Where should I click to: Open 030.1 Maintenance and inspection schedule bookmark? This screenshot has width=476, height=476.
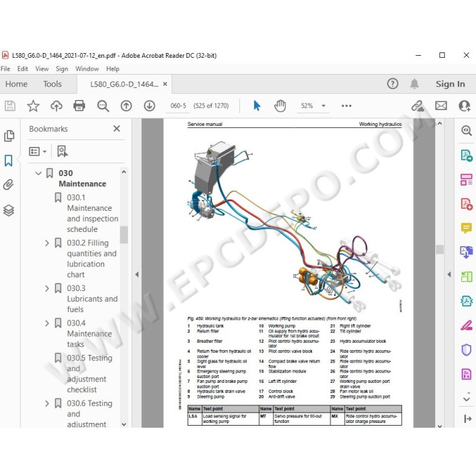click(92, 213)
